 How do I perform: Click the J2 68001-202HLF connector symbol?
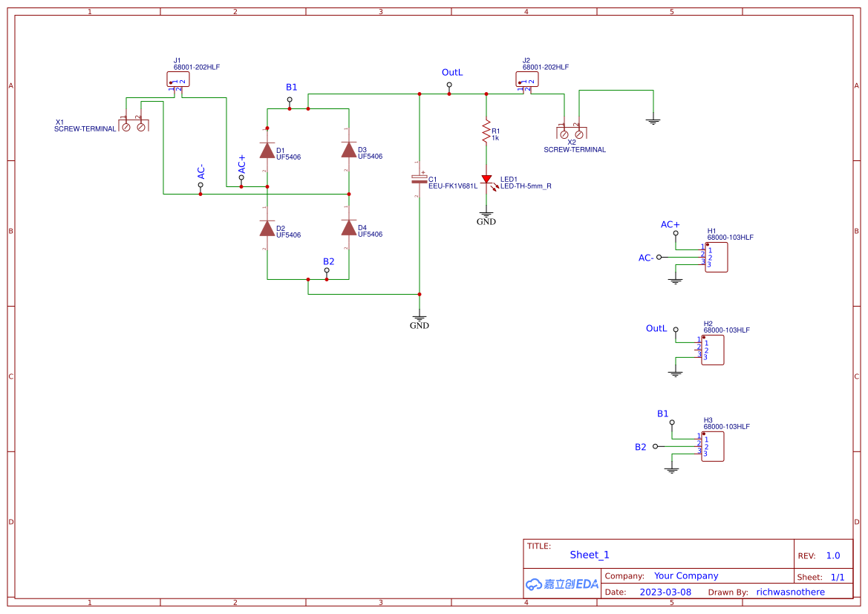click(526, 78)
